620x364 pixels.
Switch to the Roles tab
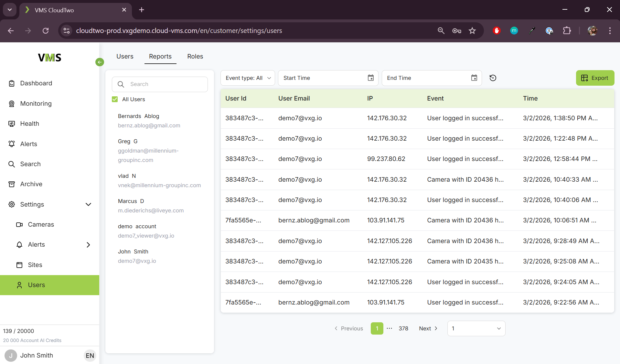pyautogui.click(x=195, y=57)
